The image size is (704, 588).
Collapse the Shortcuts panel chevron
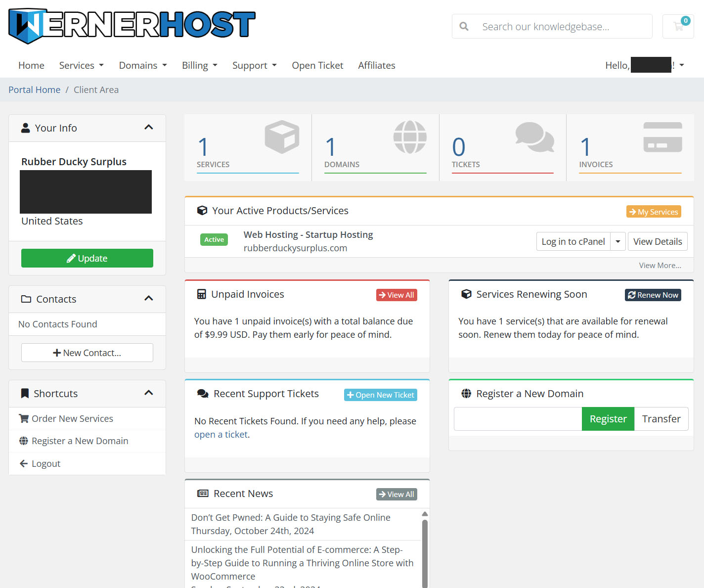[x=149, y=393]
